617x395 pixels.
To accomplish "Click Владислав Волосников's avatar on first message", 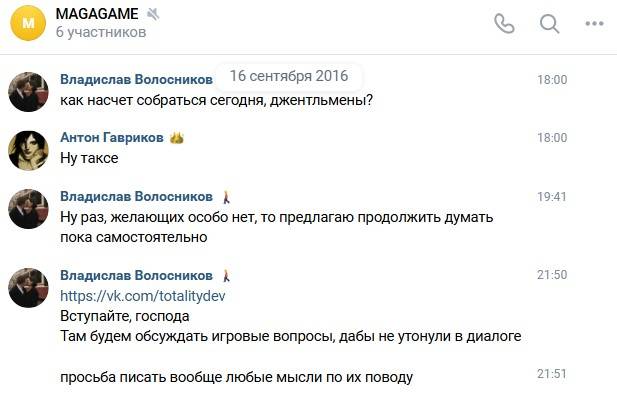I will [28, 92].
